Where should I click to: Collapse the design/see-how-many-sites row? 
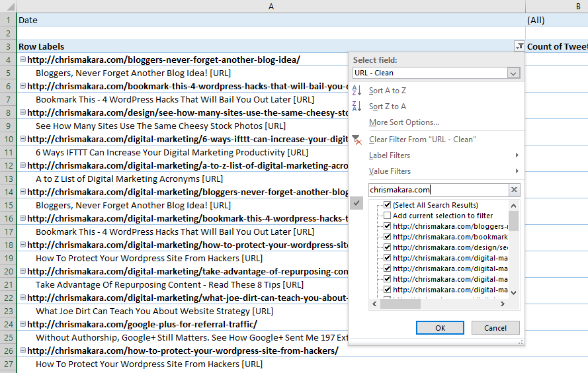[x=22, y=112]
